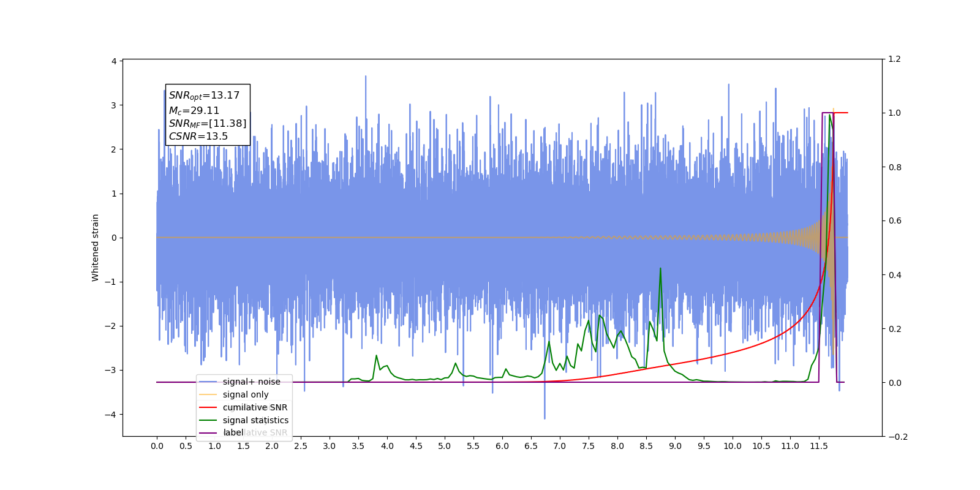Image resolution: width=980 pixels, height=490 pixels.
Task: Click the x-axis tick label 0.0
Action: coord(157,446)
